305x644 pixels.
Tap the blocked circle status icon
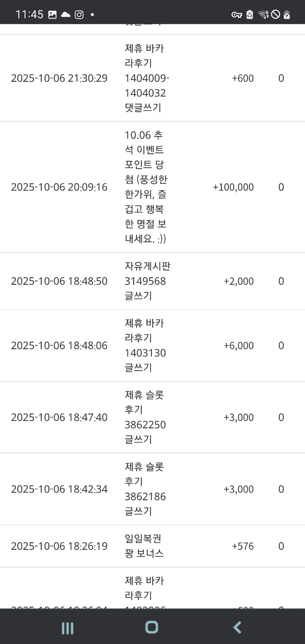[275, 15]
